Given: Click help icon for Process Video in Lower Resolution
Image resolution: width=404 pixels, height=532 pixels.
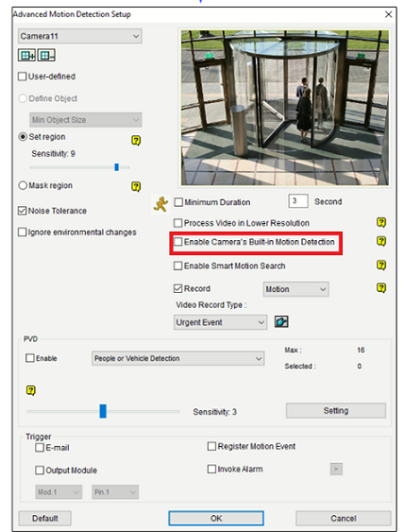Looking at the screenshot, I should [x=381, y=223].
